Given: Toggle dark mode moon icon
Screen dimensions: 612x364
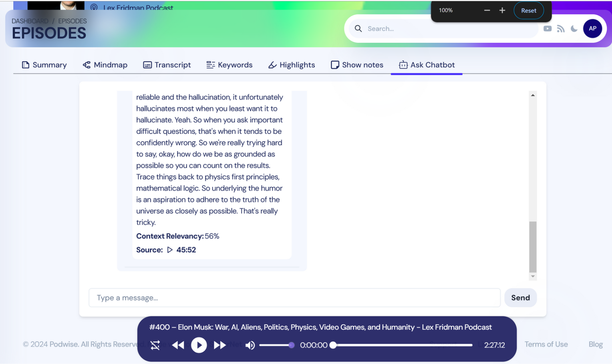Looking at the screenshot, I should click(574, 28).
